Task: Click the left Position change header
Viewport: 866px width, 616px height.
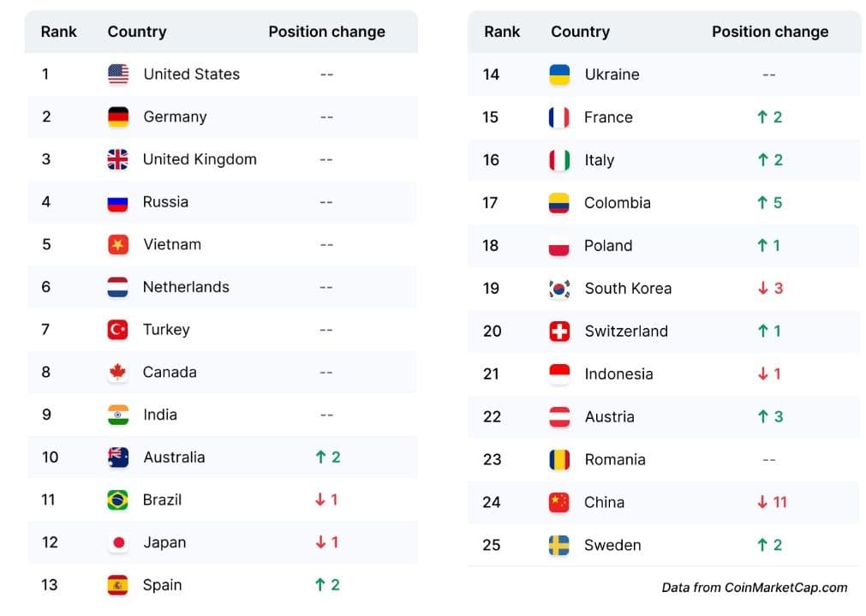Action: pyautogui.click(x=326, y=32)
